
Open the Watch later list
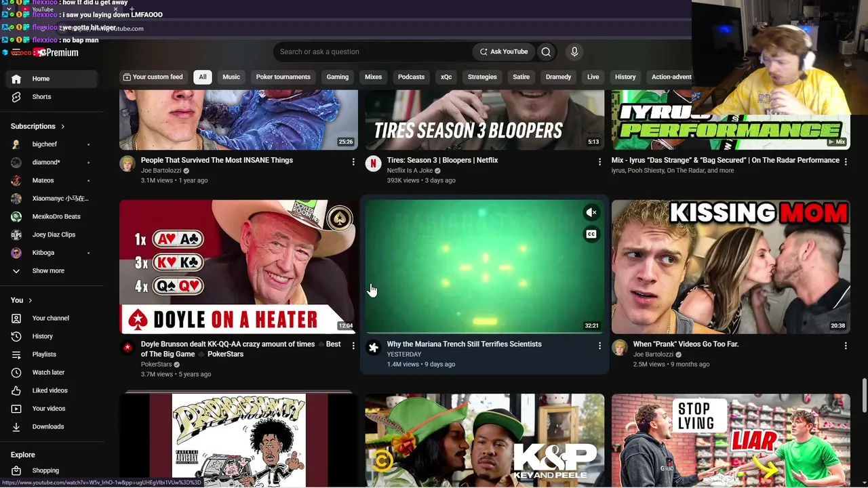click(52, 372)
